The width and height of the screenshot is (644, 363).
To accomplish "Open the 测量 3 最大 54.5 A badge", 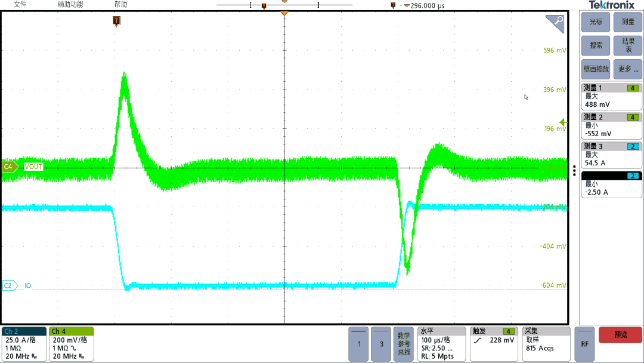I will [x=612, y=155].
